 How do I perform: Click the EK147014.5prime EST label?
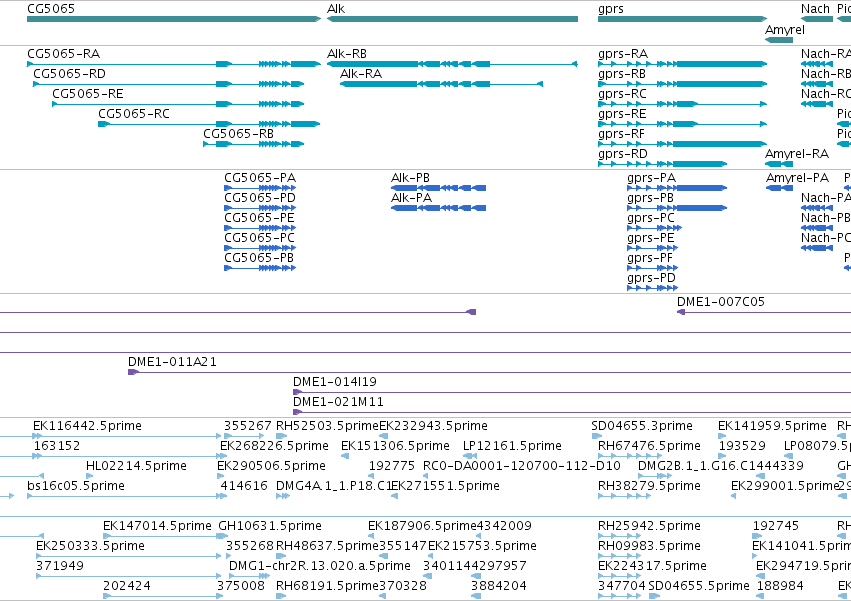(x=157, y=527)
